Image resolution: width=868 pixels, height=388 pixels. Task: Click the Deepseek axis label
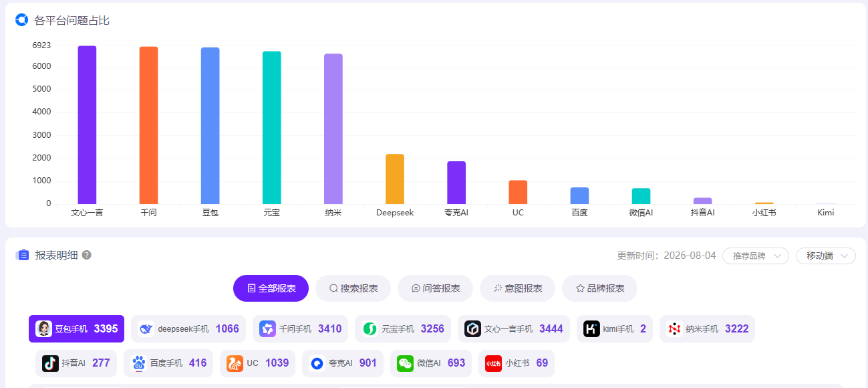tap(395, 213)
